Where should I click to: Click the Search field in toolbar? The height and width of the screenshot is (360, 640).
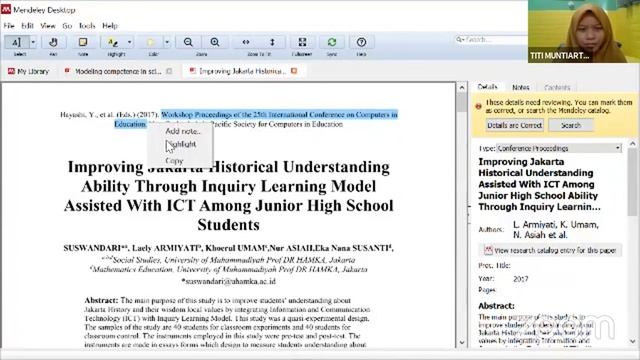(492, 40)
